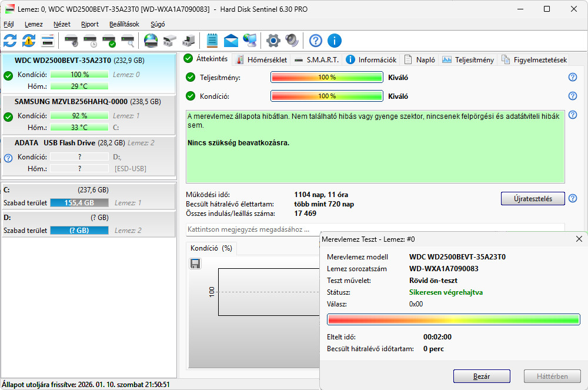Click the Bezár button in test dialog
Screen dimensions: 588x390
tap(481, 376)
